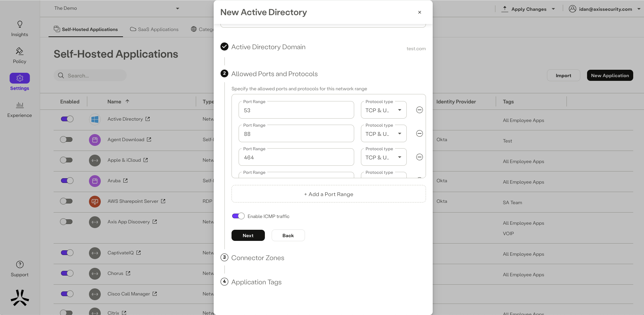The height and width of the screenshot is (315, 644).
Task: Open The Demo tenant dropdown
Action: coord(117,8)
